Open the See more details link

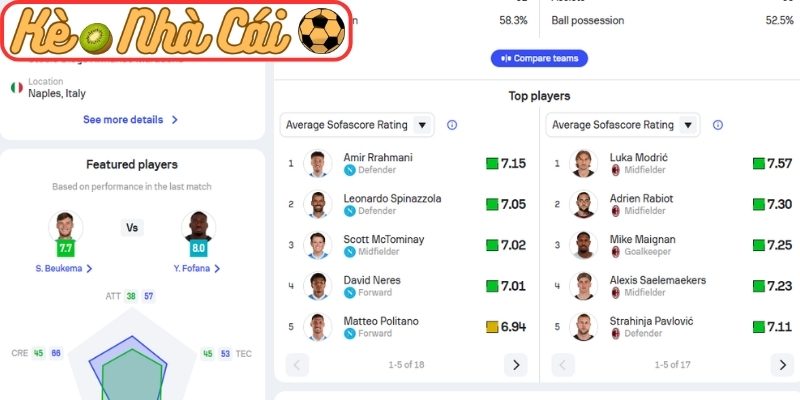pos(130,119)
